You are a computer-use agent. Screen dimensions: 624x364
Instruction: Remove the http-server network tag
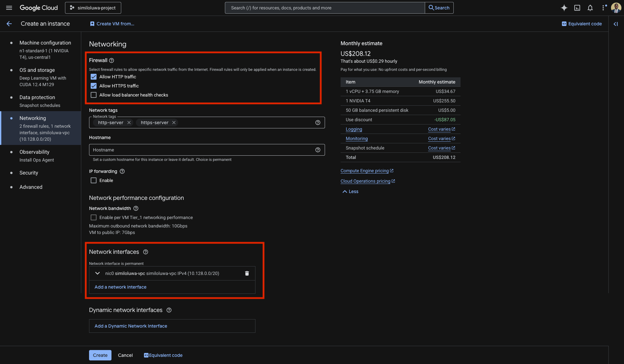(129, 123)
